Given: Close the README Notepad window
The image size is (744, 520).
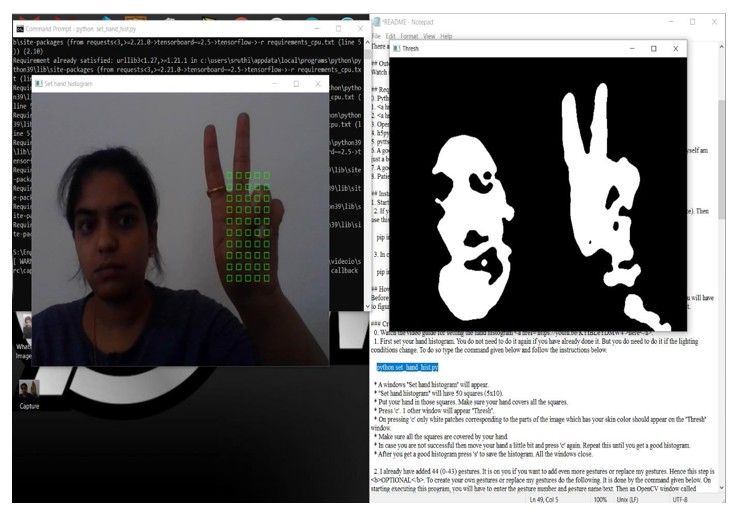Looking at the screenshot, I should pos(714,22).
